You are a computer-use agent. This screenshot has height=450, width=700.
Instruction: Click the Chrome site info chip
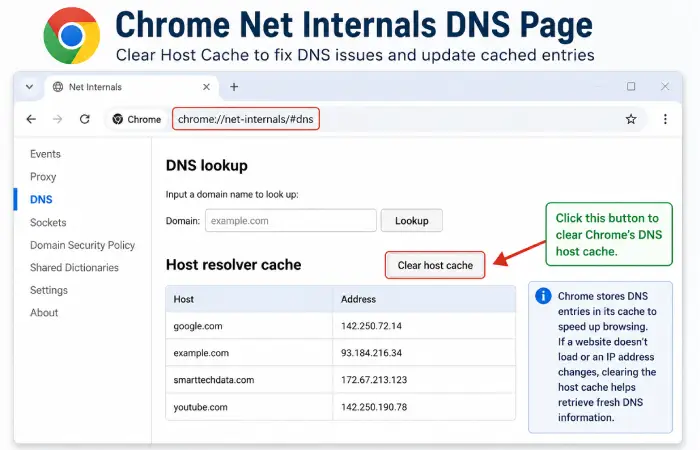coord(137,119)
